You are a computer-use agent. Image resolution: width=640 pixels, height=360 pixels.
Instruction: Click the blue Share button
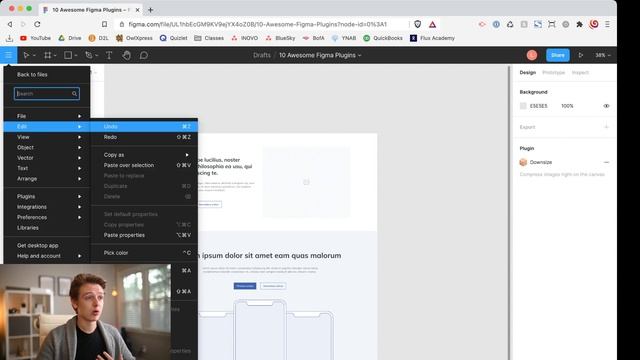click(558, 55)
